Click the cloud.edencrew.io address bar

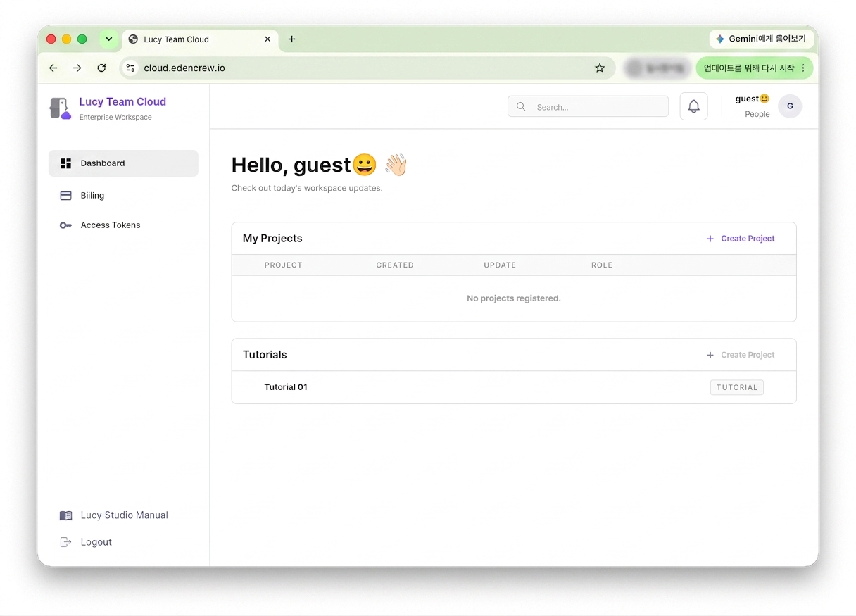[x=366, y=68]
